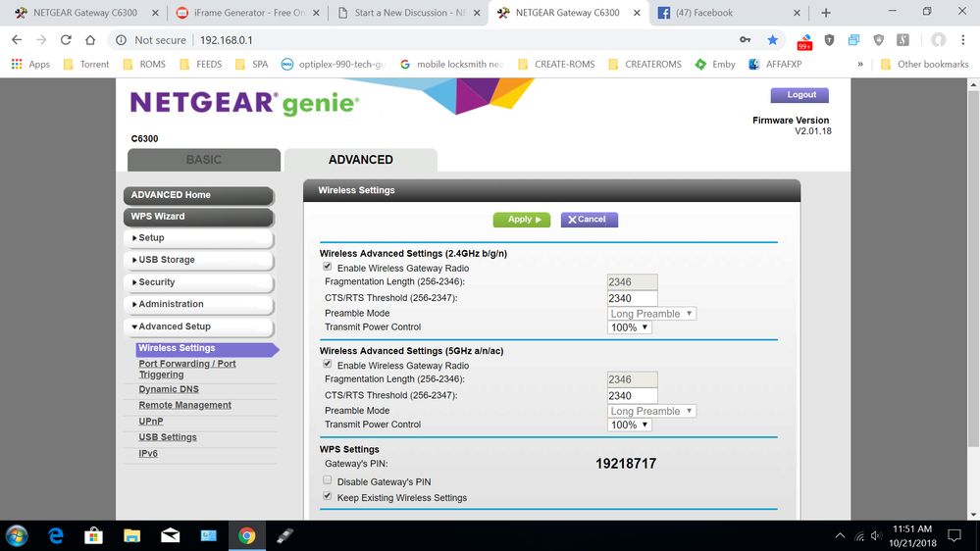Open the UPnP settings link
Viewport: 980px width, 551px height.
(151, 421)
